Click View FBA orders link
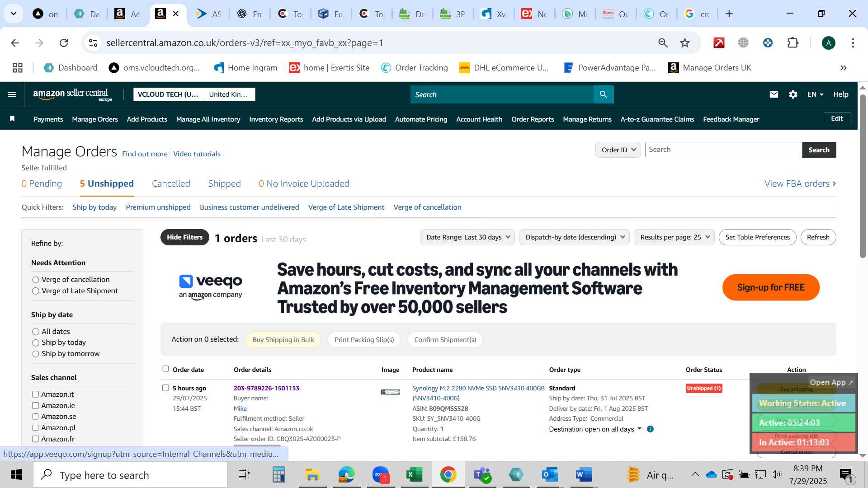The image size is (868, 488). tap(800, 183)
